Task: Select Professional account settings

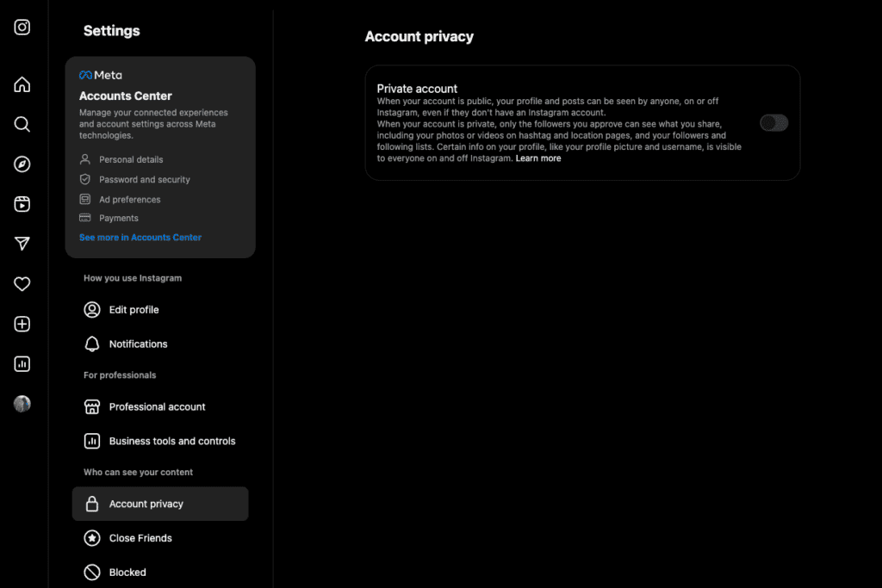Action: (157, 407)
